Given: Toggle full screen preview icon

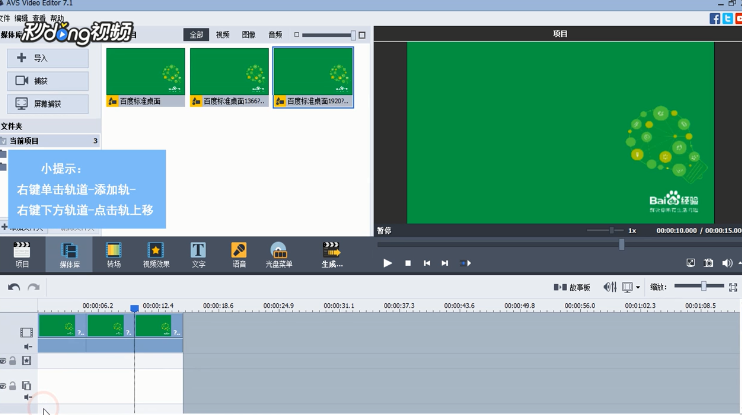Looking at the screenshot, I should (691, 263).
